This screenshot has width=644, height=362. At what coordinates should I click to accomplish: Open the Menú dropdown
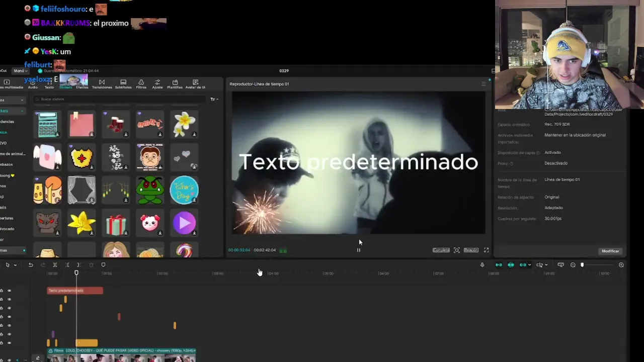tap(20, 71)
